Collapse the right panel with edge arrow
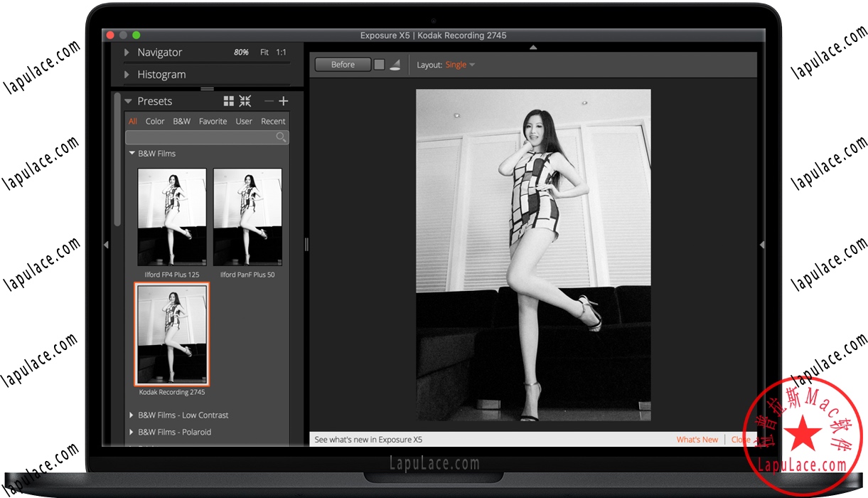Image resolution: width=868 pixels, height=498 pixels. (x=761, y=245)
